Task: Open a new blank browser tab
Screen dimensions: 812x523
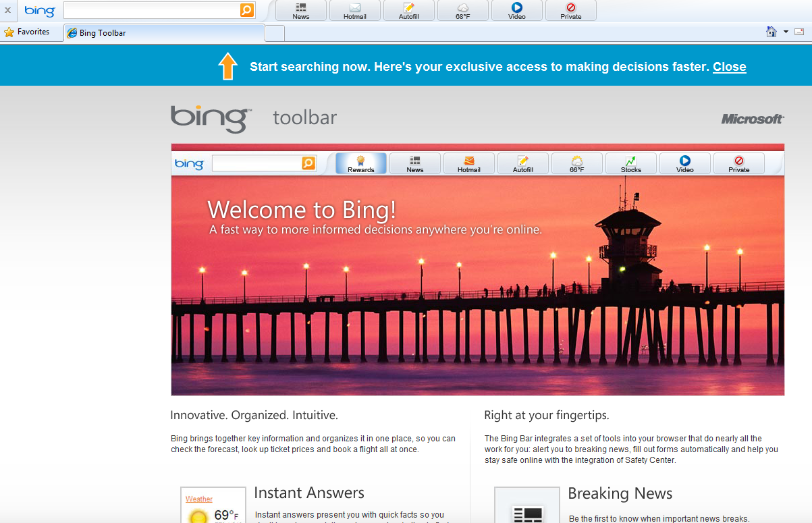Action: (275, 33)
